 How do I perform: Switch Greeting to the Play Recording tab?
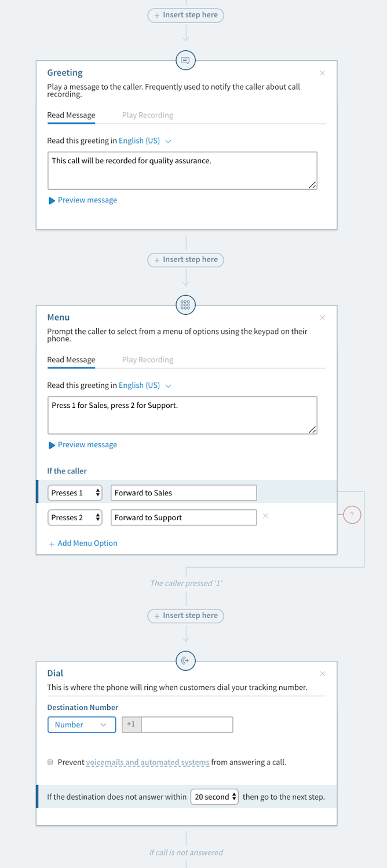pos(147,115)
